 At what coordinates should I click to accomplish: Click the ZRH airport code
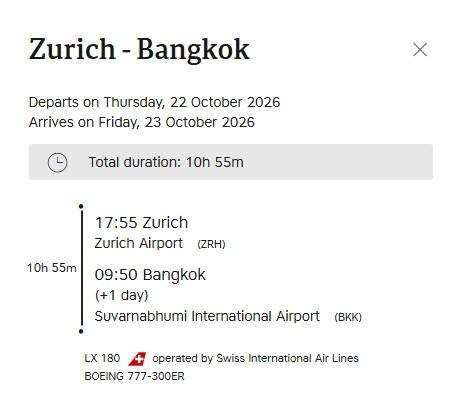click(x=211, y=244)
